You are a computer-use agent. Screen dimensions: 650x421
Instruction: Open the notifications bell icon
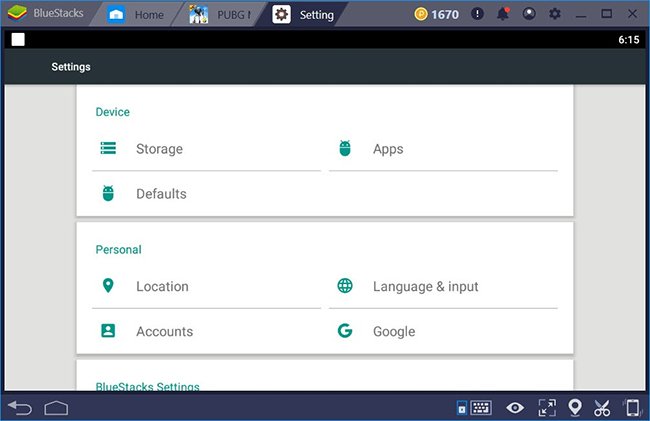[x=505, y=14]
